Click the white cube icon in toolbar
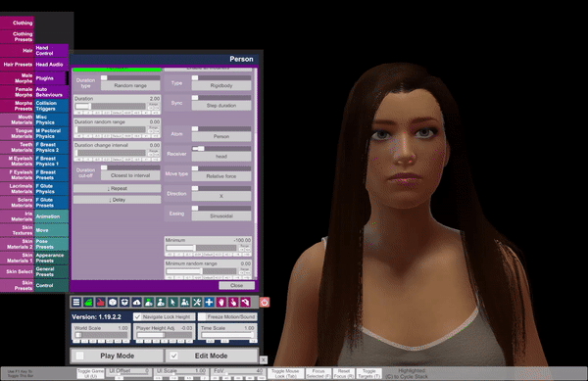 [x=113, y=302]
